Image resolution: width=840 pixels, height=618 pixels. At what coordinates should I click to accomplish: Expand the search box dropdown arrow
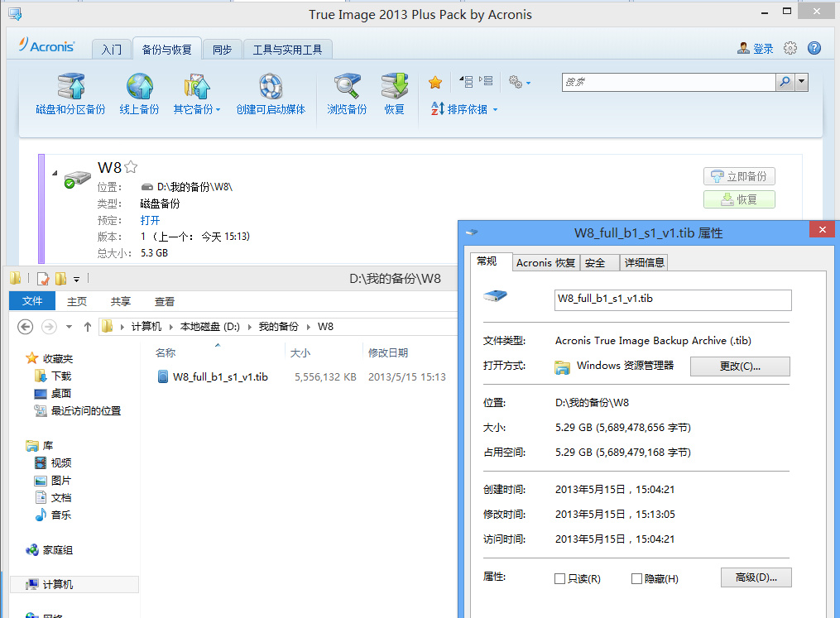[801, 82]
